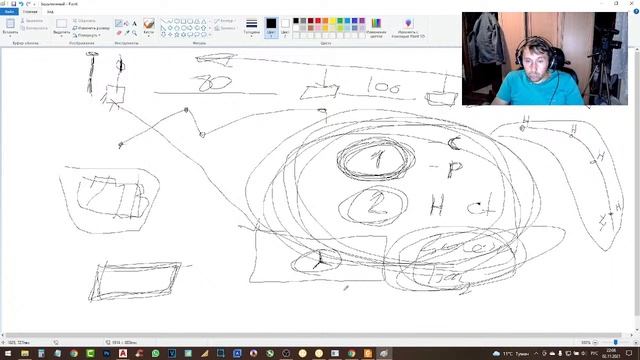Viewport: 640px width, 360px height.
Task: Open the shape Outline dropdown
Action: (x=224, y=21)
